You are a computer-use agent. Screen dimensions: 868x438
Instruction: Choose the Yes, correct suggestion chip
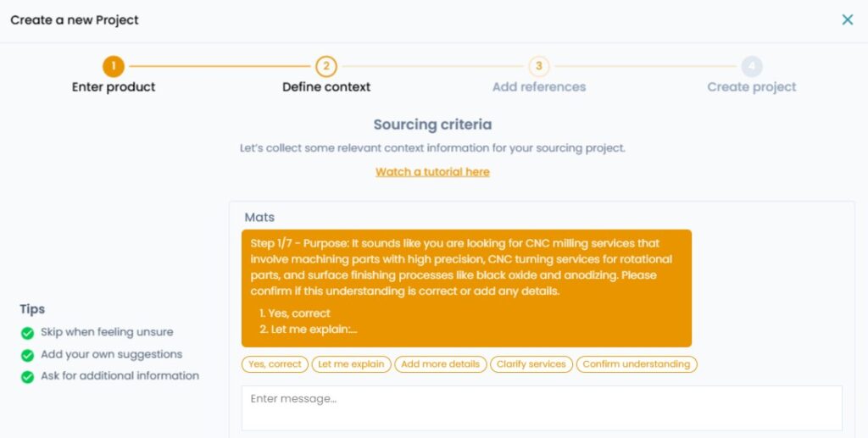[x=274, y=364]
